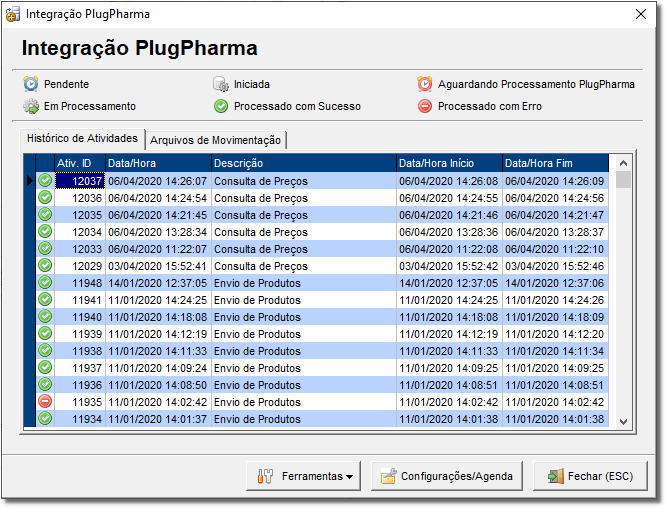Click the red error icon of activity 11935
Image resolution: width=666 pixels, height=508 pixels.
coord(45,401)
